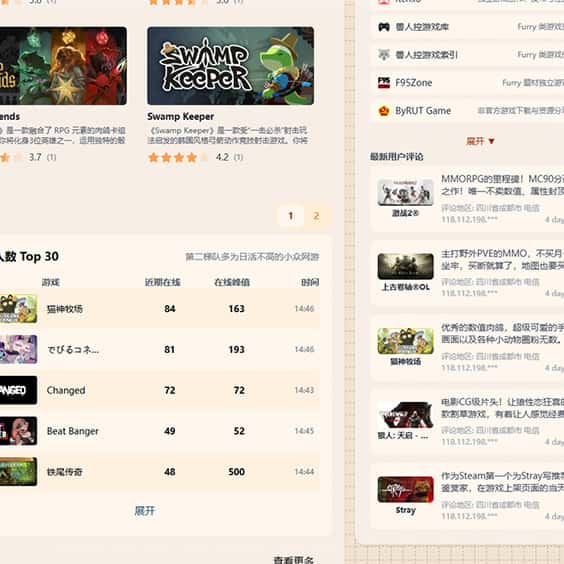Open the Changed game logo thumbnail
The width and height of the screenshot is (564, 564).
click(18, 390)
